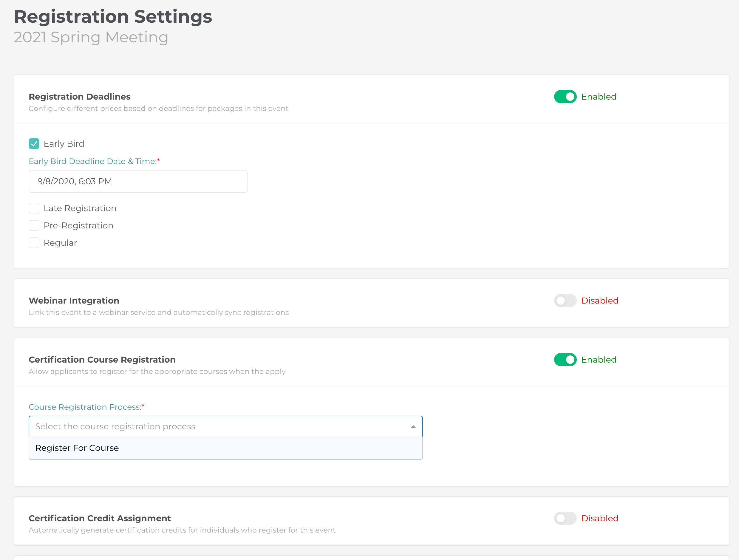This screenshot has height=560, width=739.
Task: Check the Regular deadline checkbox
Action: (34, 243)
